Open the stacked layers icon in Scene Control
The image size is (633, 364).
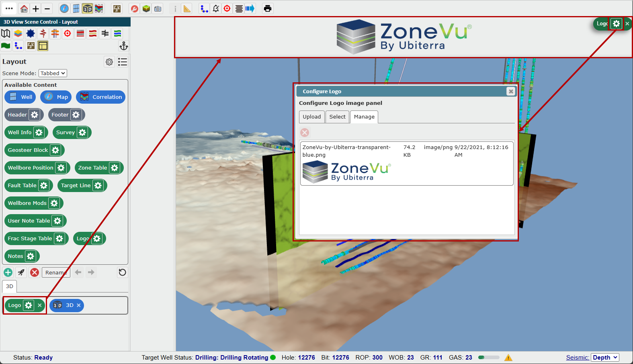18,33
